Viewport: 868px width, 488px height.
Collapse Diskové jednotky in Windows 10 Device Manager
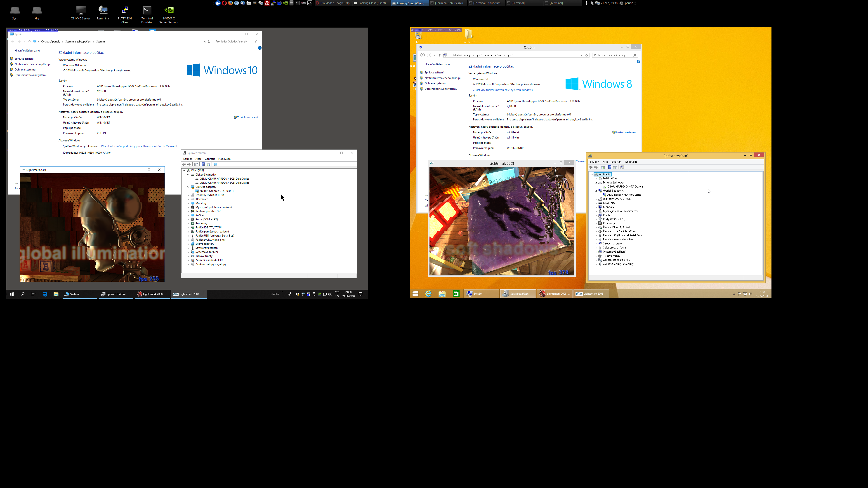pos(188,175)
